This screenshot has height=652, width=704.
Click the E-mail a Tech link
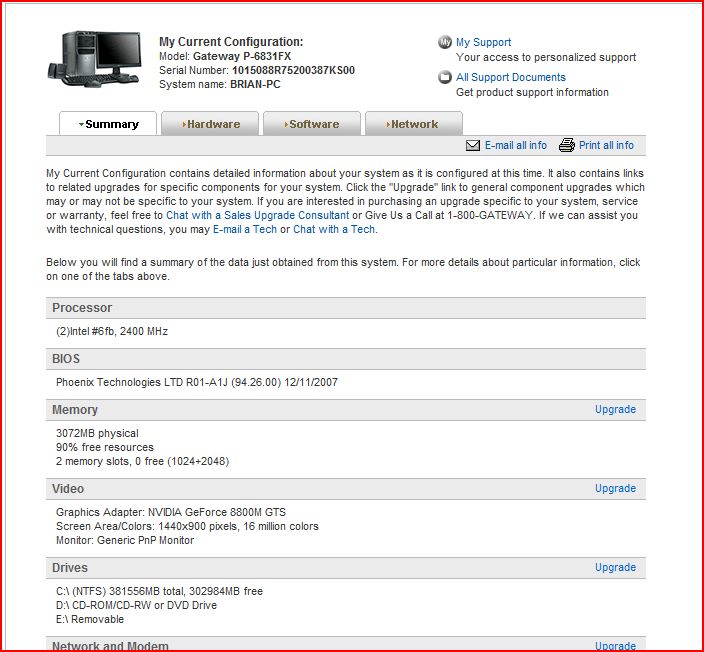(245, 229)
